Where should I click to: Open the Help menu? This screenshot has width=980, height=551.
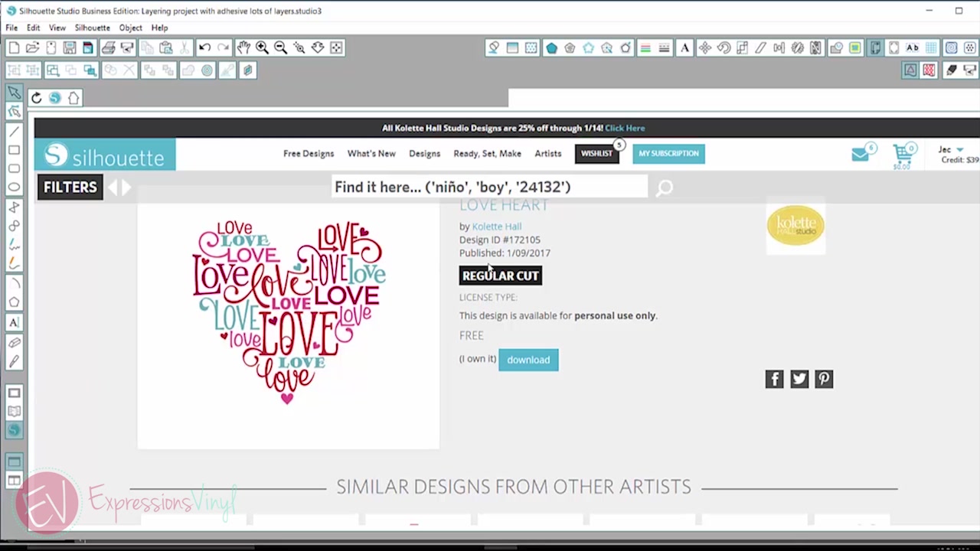click(159, 28)
